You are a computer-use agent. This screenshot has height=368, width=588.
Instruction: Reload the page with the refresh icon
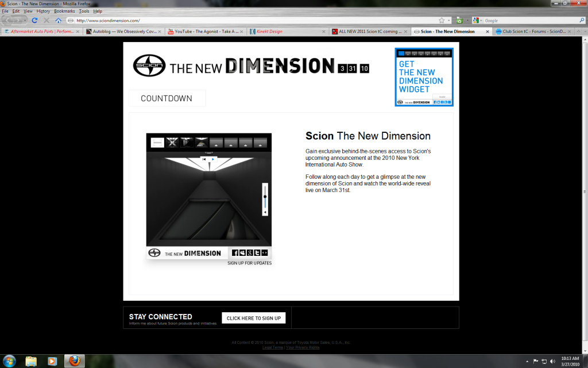tap(34, 20)
